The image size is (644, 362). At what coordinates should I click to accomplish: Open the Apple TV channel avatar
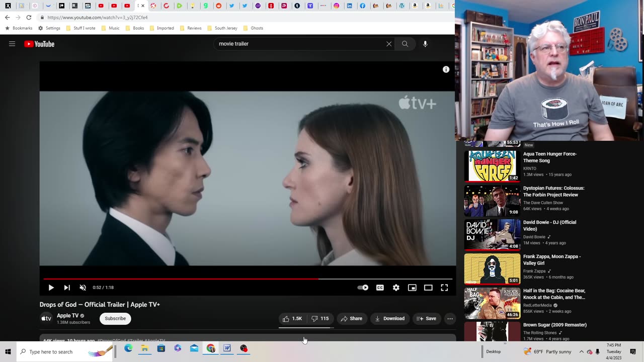(46, 318)
